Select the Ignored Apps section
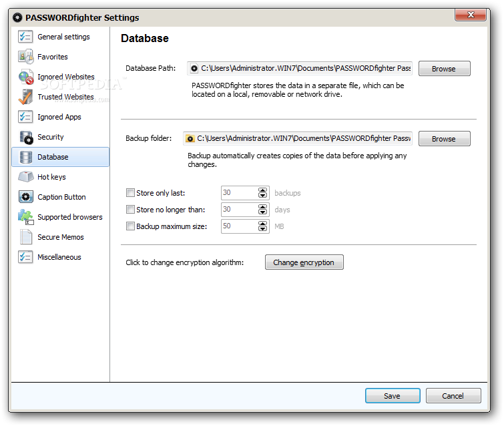The height and width of the screenshot is (426, 504). tap(59, 117)
